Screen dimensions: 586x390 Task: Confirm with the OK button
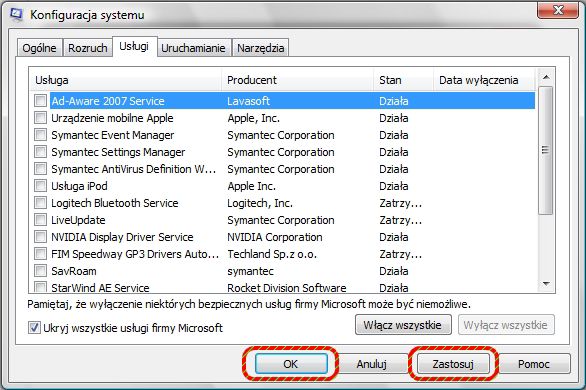[291, 364]
